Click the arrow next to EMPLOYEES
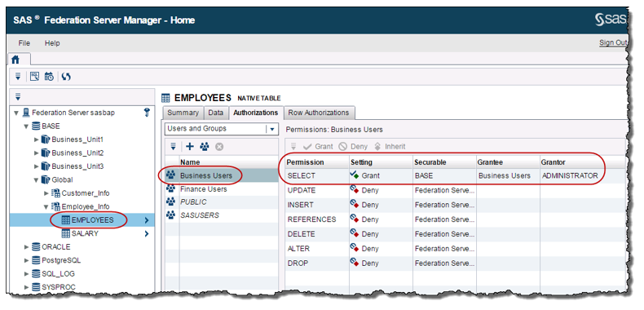Viewport: 644px width, 310px height. pos(147,220)
